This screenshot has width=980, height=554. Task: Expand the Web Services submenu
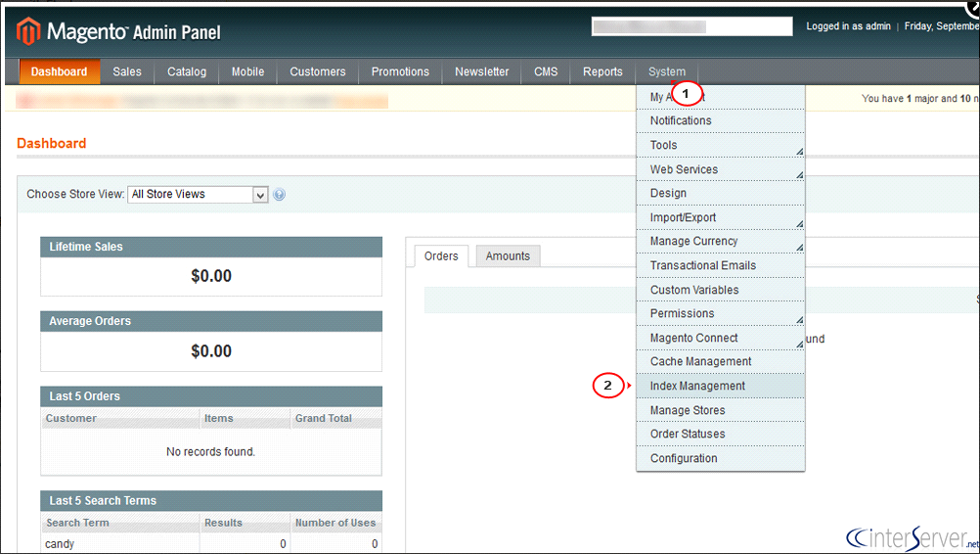tap(721, 169)
